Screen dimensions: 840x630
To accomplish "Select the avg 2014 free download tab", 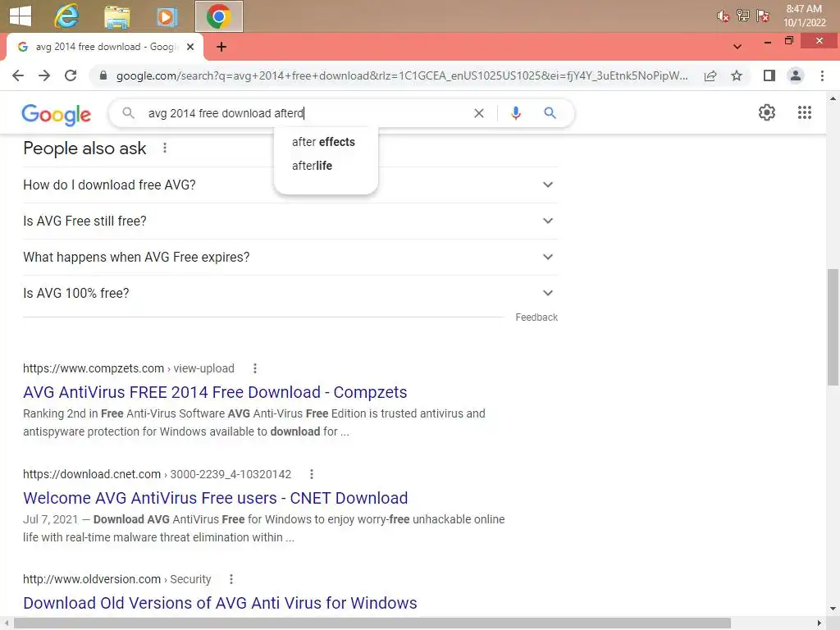I will click(x=104, y=47).
